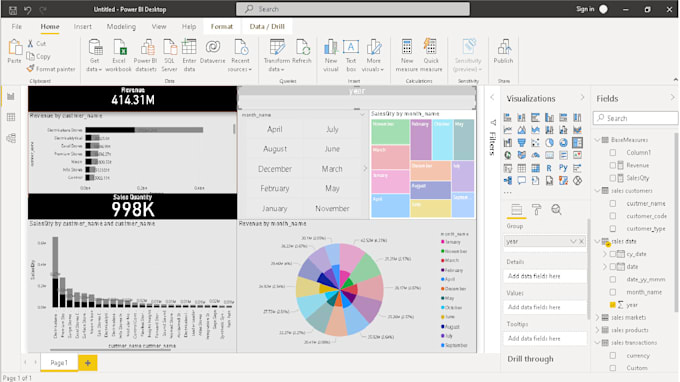Screen dimensions: 680x382
Task: Click the SQL Server data source
Action: pos(169,56)
